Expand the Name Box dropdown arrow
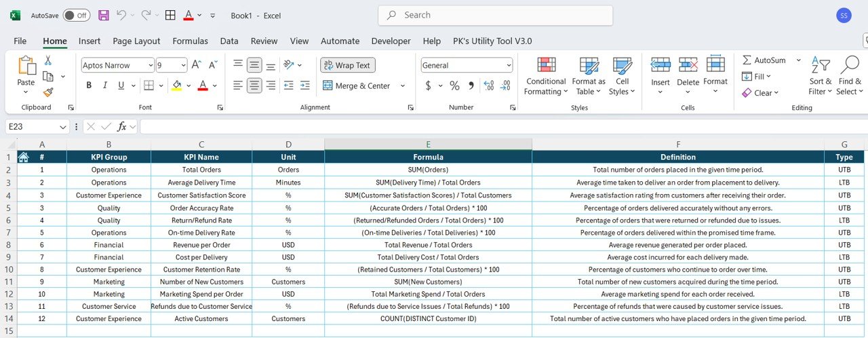Image resolution: width=868 pixels, height=338 pixels. (x=63, y=127)
